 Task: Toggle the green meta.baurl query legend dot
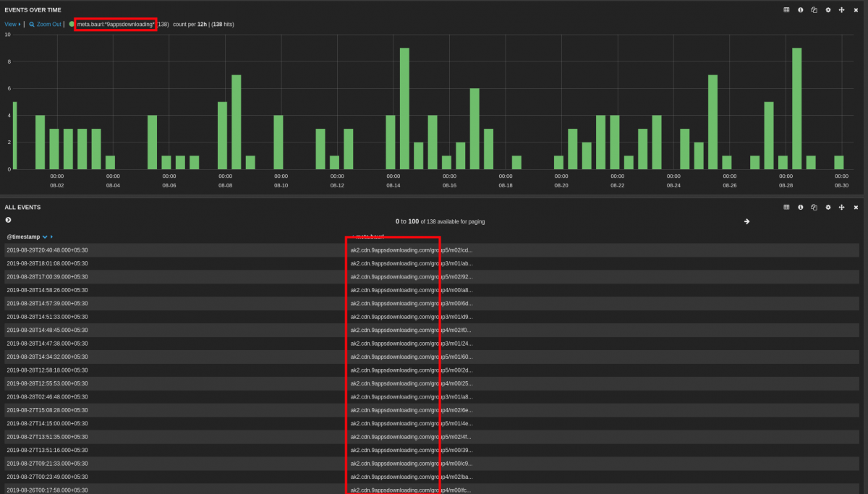(72, 24)
